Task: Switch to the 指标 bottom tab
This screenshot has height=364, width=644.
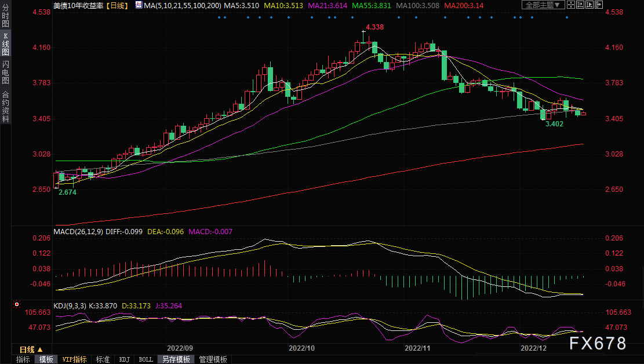Action: 23,359
